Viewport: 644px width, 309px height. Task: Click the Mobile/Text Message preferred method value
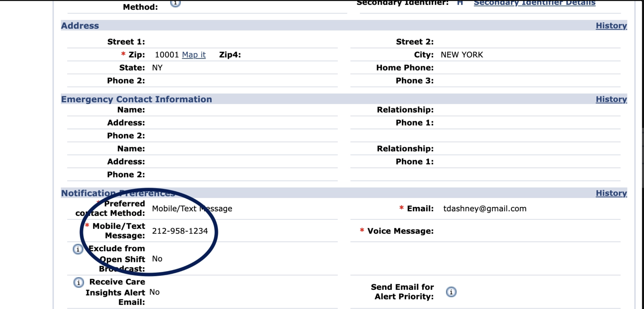tap(192, 209)
